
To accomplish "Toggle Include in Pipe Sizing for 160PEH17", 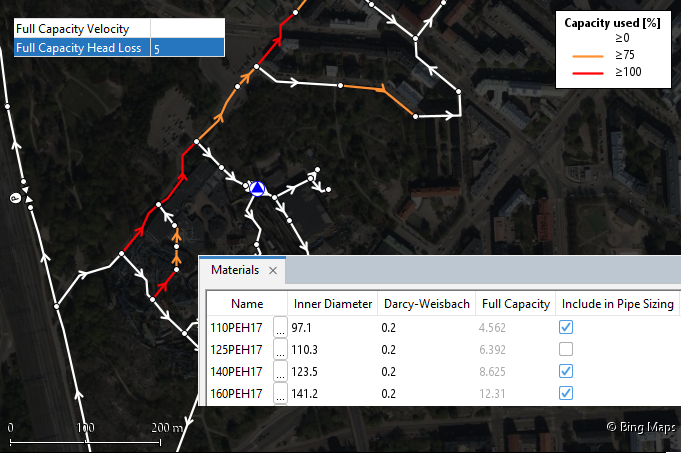I will (x=566, y=393).
